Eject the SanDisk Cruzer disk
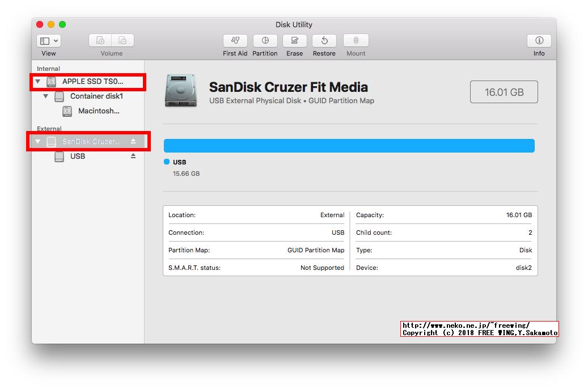The image size is (588, 389). (133, 141)
